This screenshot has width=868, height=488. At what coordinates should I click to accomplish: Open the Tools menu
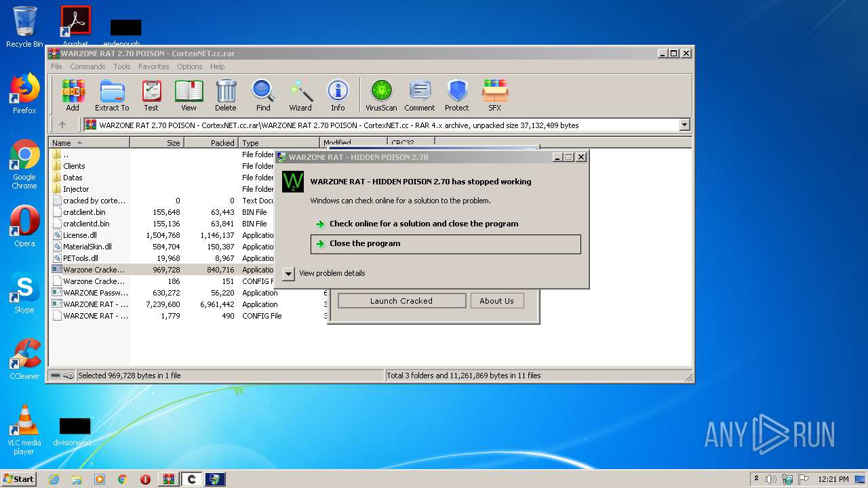tap(122, 66)
